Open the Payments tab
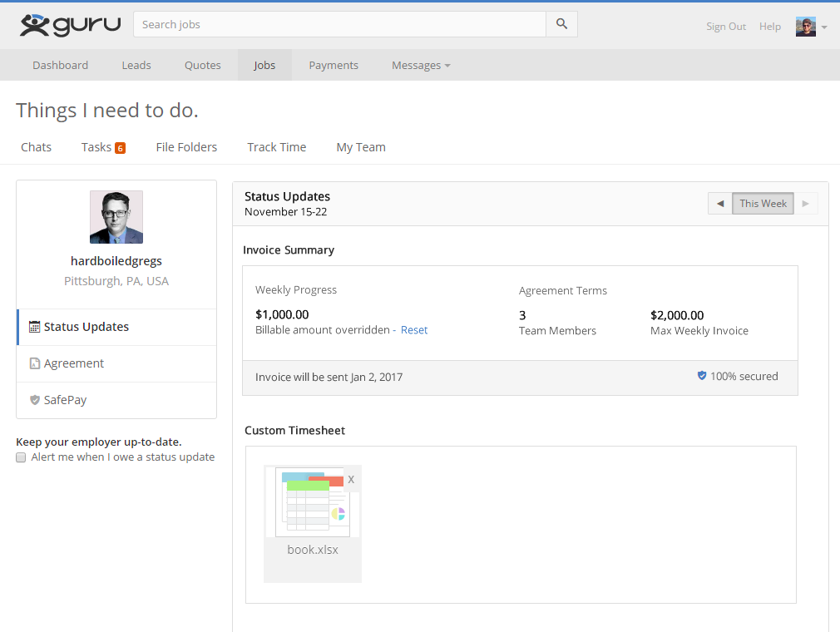Image resolution: width=840 pixels, height=632 pixels. pyautogui.click(x=334, y=66)
